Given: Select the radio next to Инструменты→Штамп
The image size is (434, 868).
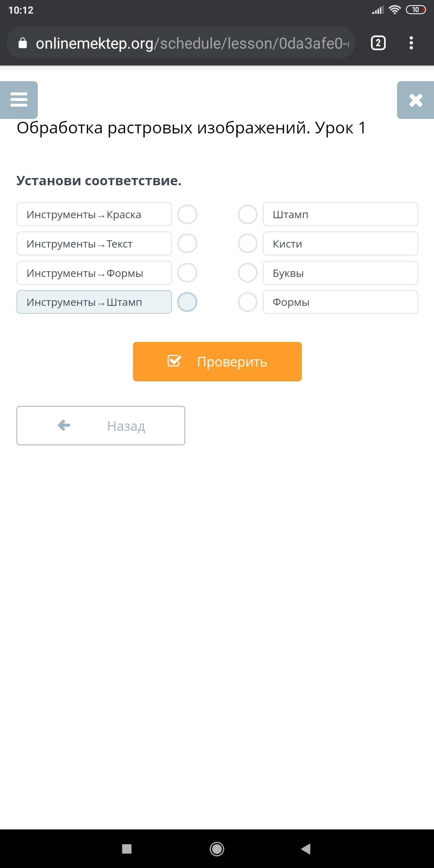Looking at the screenshot, I should coord(187,302).
